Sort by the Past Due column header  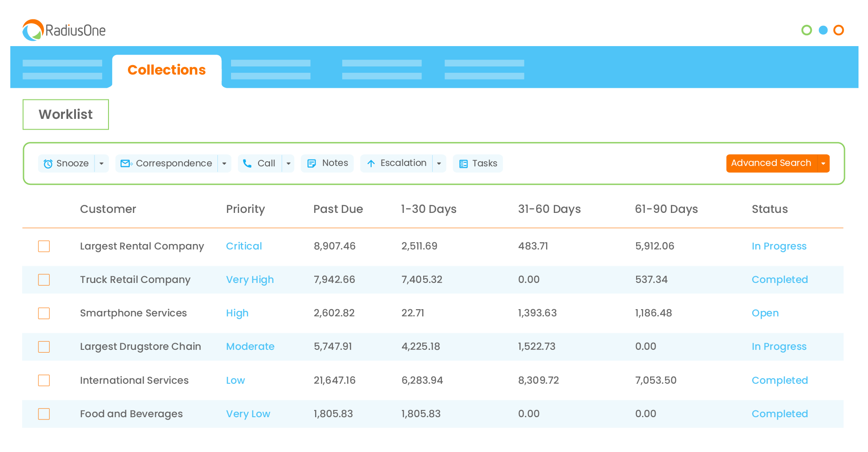[x=338, y=209]
